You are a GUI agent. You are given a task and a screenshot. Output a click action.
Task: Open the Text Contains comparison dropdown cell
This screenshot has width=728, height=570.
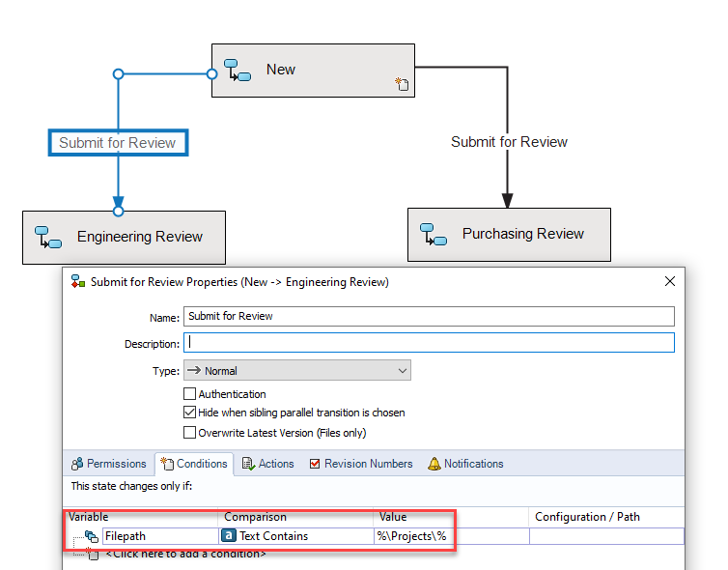(x=296, y=536)
